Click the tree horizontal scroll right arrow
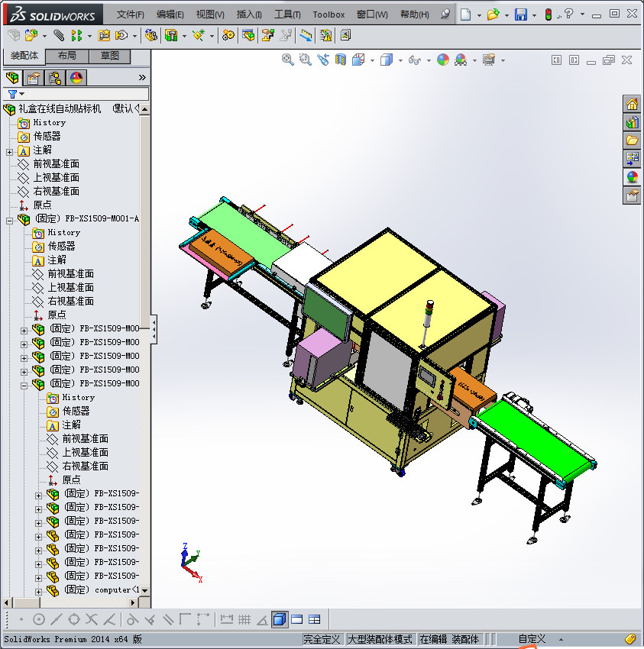 [x=133, y=602]
